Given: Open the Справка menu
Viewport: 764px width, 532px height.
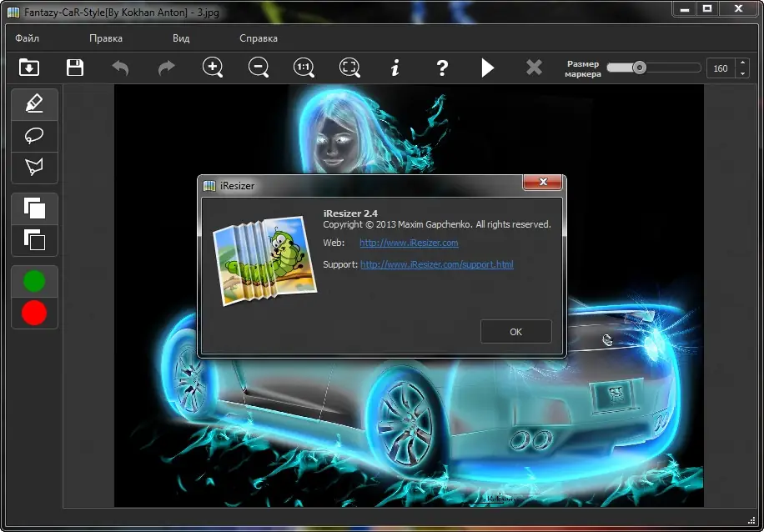Looking at the screenshot, I should (x=259, y=38).
